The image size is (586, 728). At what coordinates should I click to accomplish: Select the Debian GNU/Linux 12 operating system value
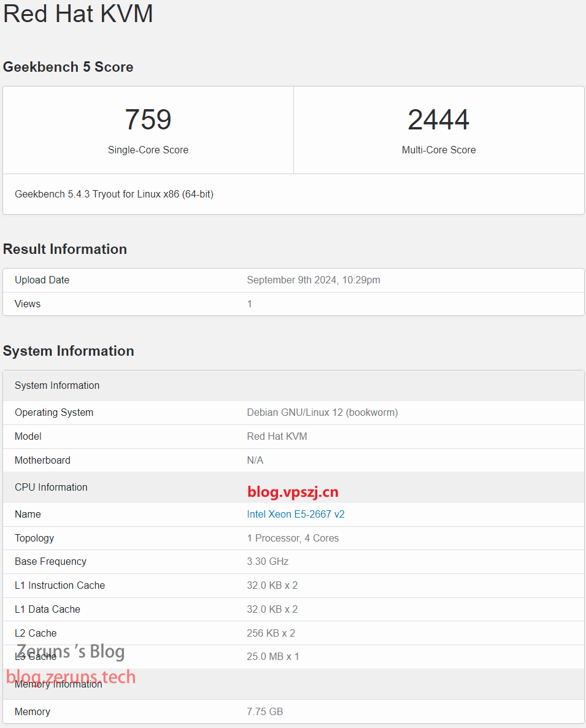coord(322,412)
